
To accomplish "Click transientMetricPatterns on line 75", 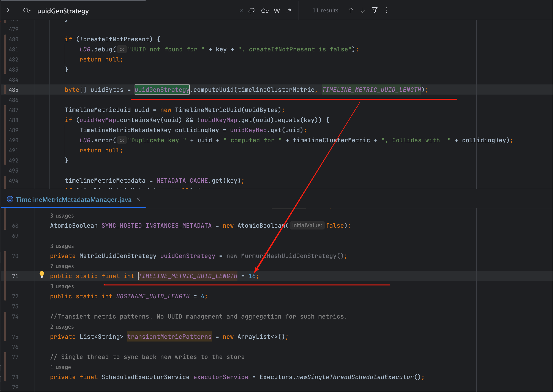I will coord(169,337).
